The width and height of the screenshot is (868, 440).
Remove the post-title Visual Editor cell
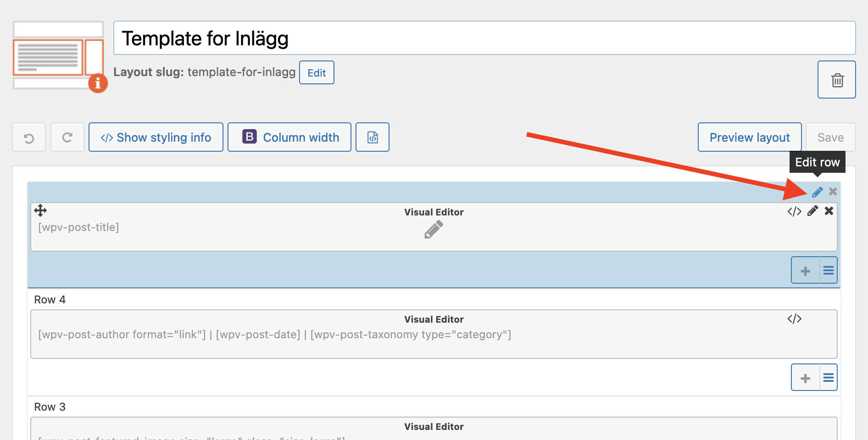pos(829,211)
